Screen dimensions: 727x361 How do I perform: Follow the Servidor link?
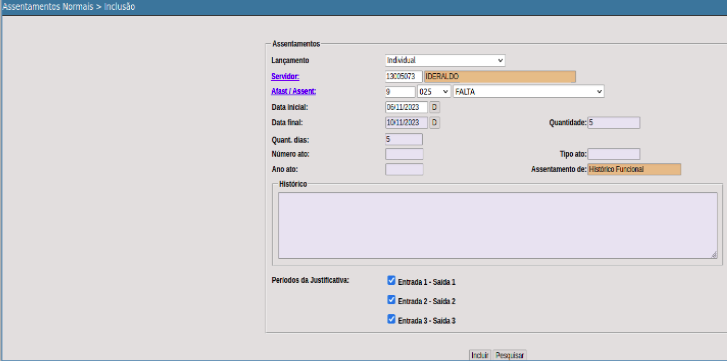click(285, 76)
